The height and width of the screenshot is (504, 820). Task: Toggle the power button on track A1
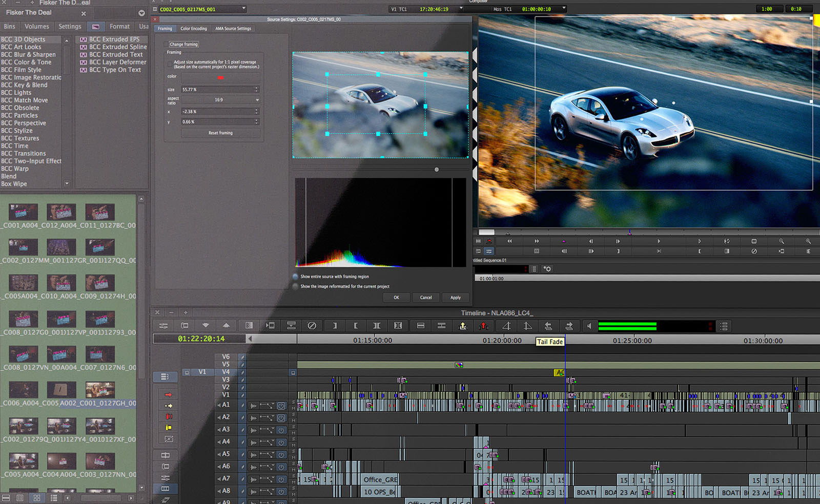click(281, 406)
